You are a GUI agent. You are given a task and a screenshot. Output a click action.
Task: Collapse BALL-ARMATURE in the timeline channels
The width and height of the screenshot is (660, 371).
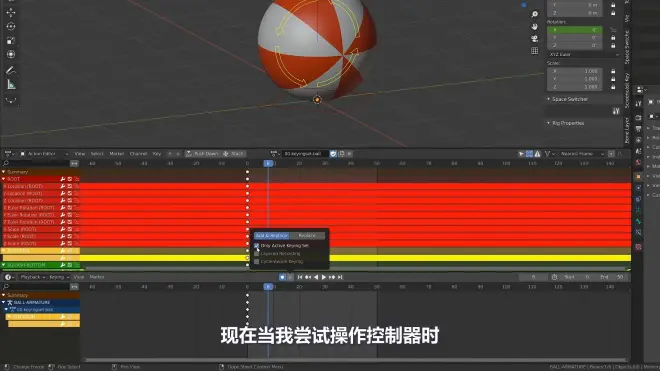(4, 302)
